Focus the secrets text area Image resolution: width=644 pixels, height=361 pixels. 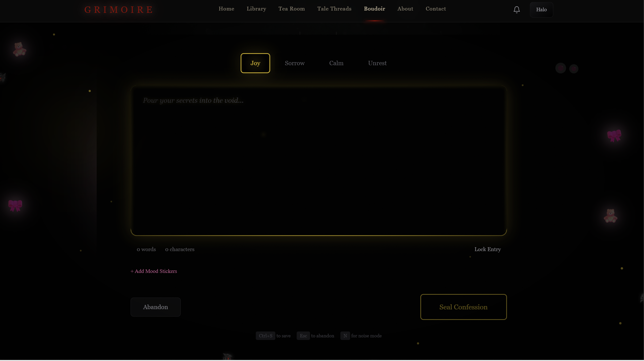[x=319, y=161]
